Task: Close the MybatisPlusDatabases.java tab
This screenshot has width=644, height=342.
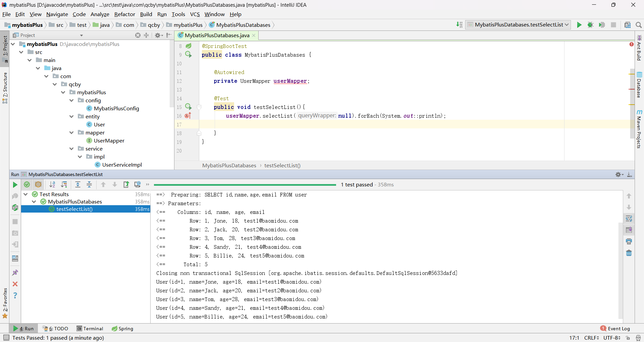Action: point(254,35)
